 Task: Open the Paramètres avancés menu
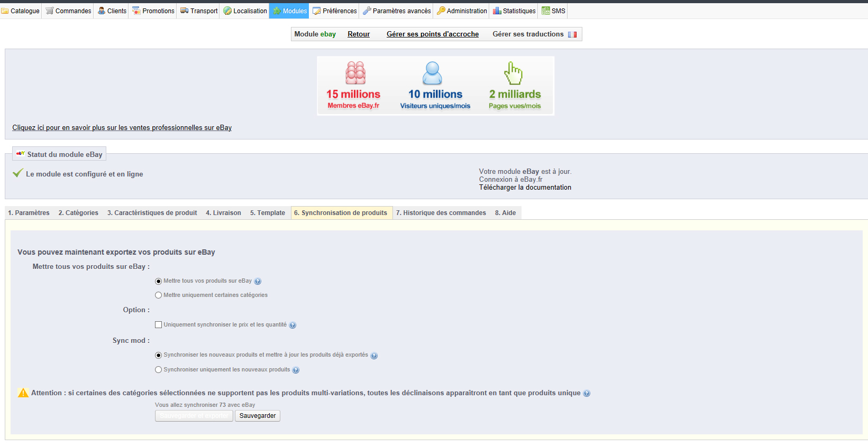click(x=397, y=11)
